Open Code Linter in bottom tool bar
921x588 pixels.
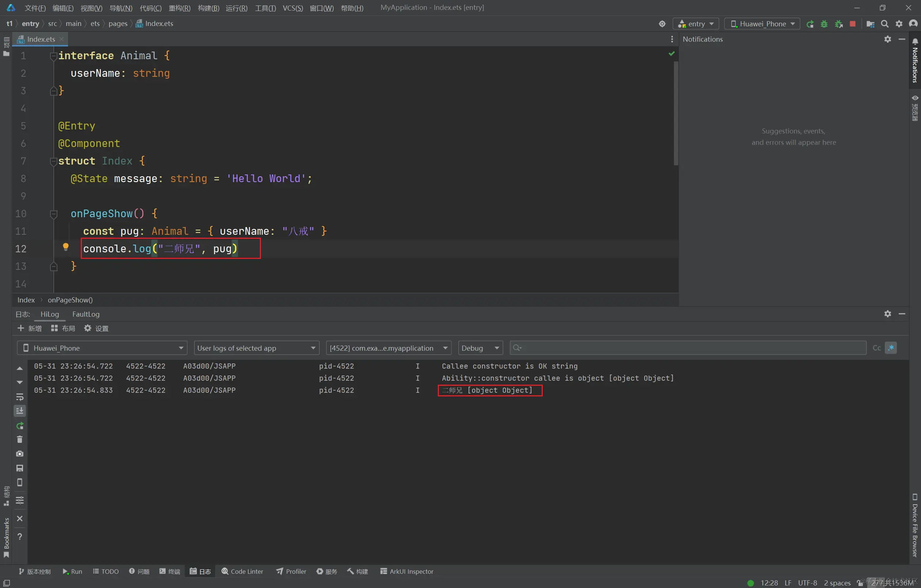[242, 571]
